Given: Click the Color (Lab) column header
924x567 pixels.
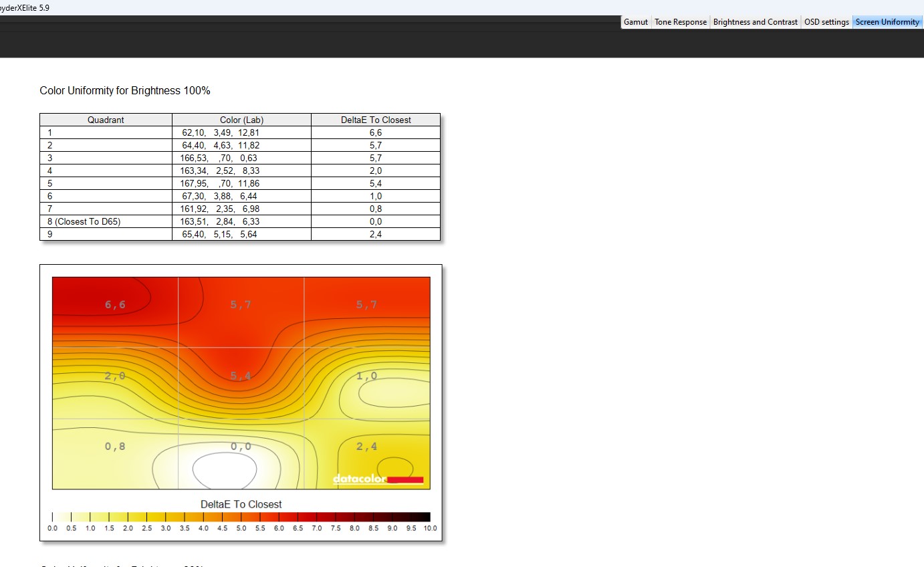Looking at the screenshot, I should click(x=241, y=120).
